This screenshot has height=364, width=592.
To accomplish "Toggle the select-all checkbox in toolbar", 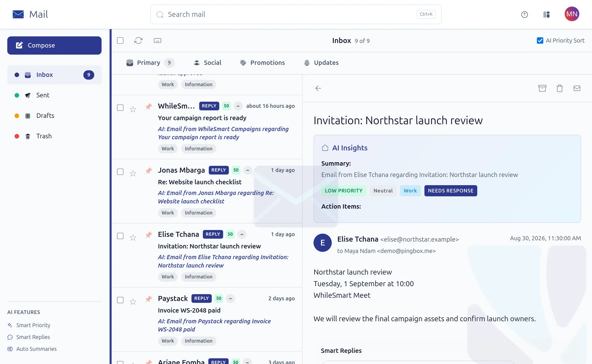I will 120,40.
